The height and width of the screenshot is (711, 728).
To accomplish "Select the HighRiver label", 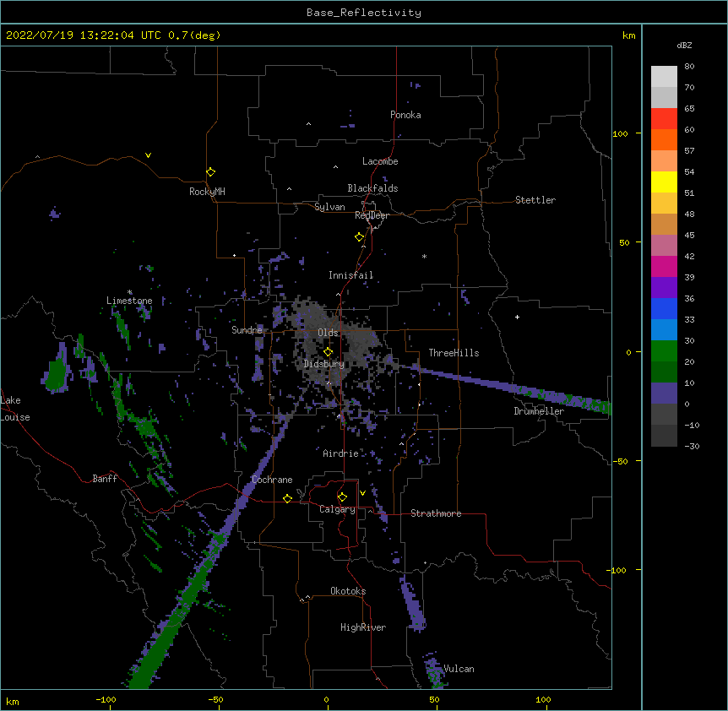I will click(363, 627).
